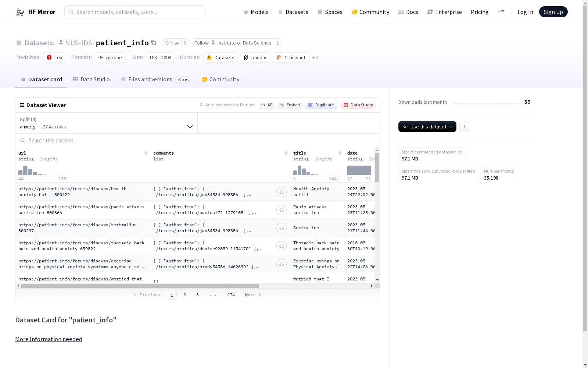588x368 pixels.
Task: Sort by the url column
Action: (146, 153)
